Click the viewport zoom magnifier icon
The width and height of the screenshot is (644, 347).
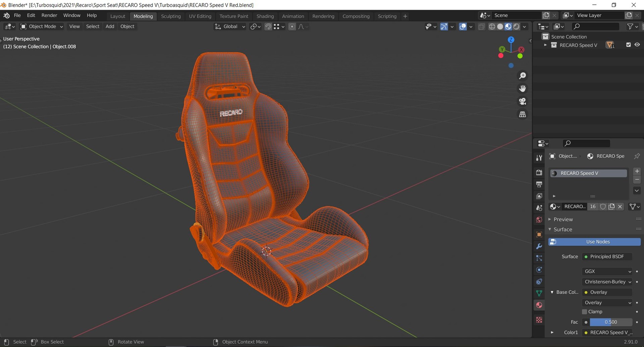522,76
